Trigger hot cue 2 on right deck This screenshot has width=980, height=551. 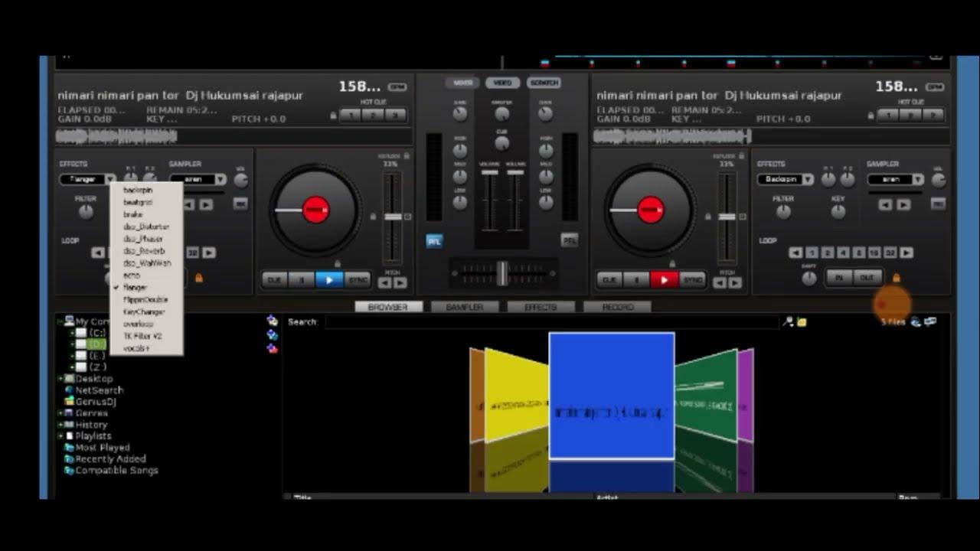coord(910,115)
